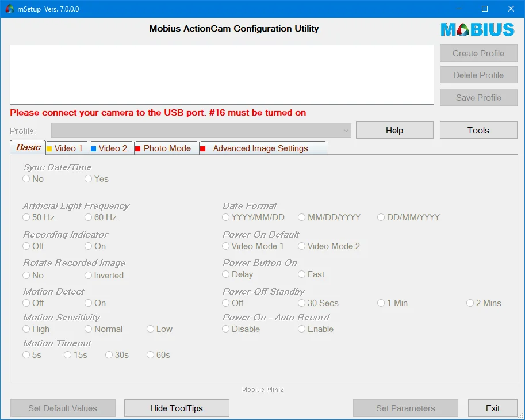The width and height of the screenshot is (525, 420).
Task: Click the red USB connection warning text
Action: click(158, 113)
